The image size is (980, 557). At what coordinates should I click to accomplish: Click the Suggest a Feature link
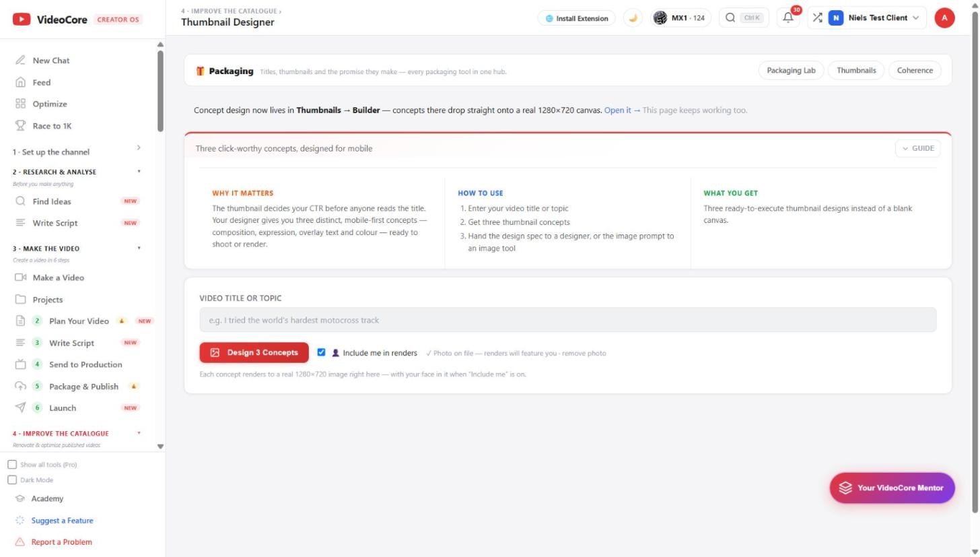pyautogui.click(x=62, y=521)
